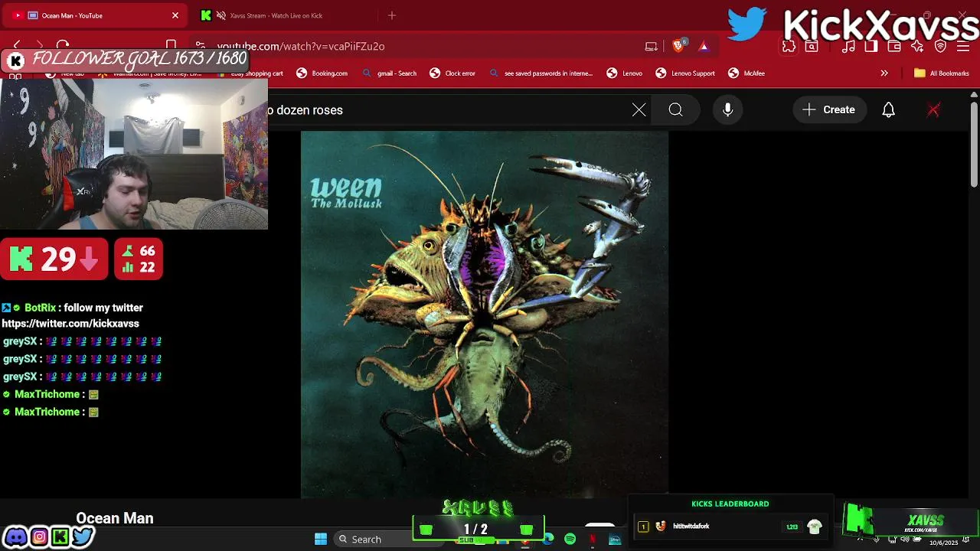Open the see saved passwords bookmark
The image size is (980, 551).
coord(541,73)
